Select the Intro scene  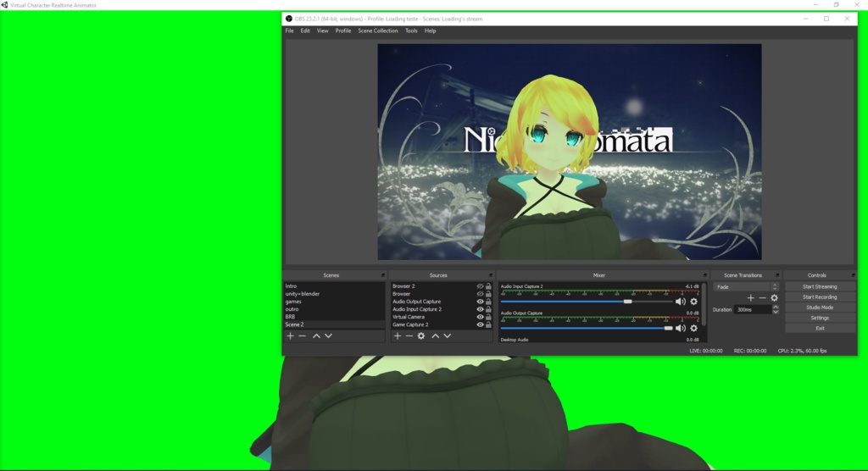pos(334,286)
